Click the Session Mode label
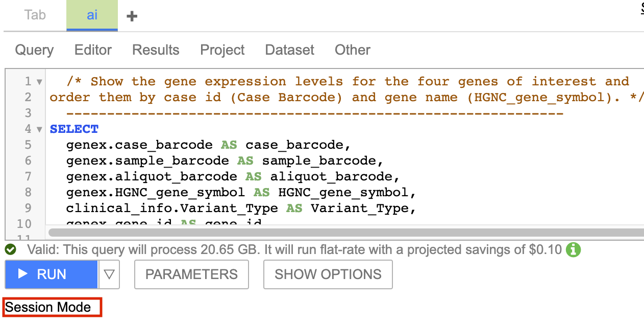The width and height of the screenshot is (644, 323). (48, 307)
